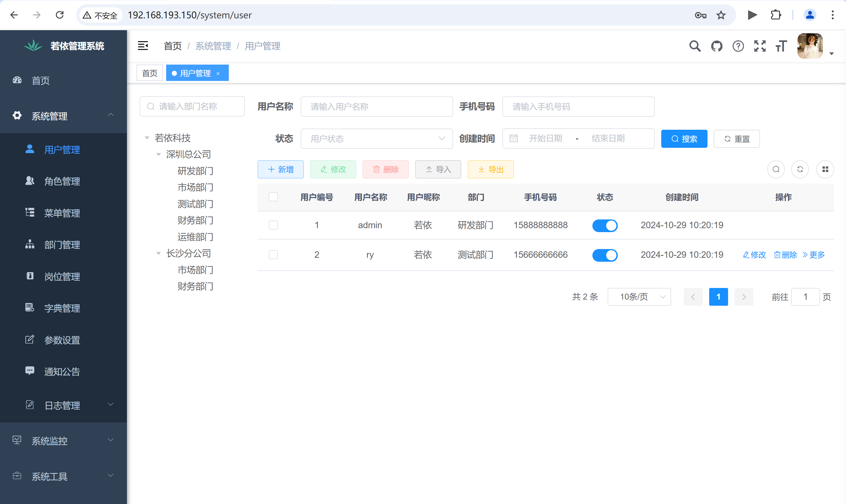The image size is (846, 504).
Task: Click the 菜单管理 tree icon in sidebar
Action: coord(30,212)
